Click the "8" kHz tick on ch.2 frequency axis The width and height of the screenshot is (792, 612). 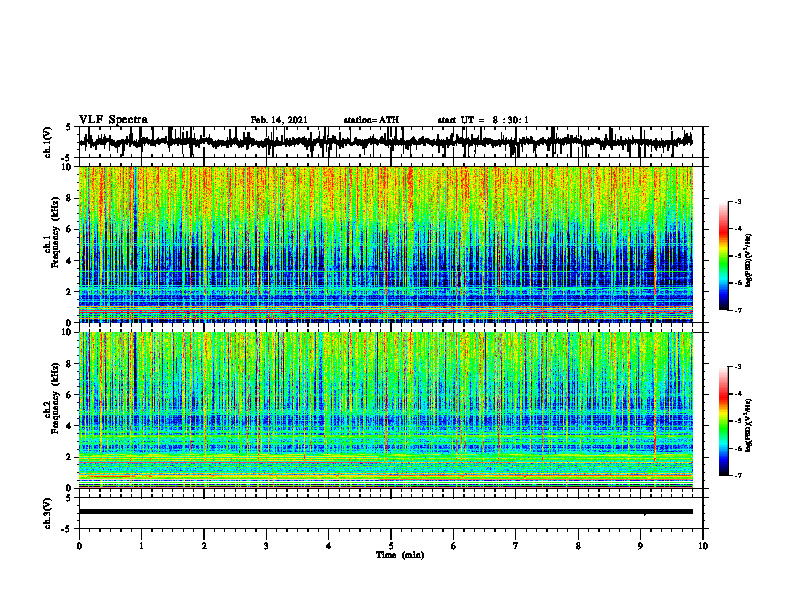[71, 364]
